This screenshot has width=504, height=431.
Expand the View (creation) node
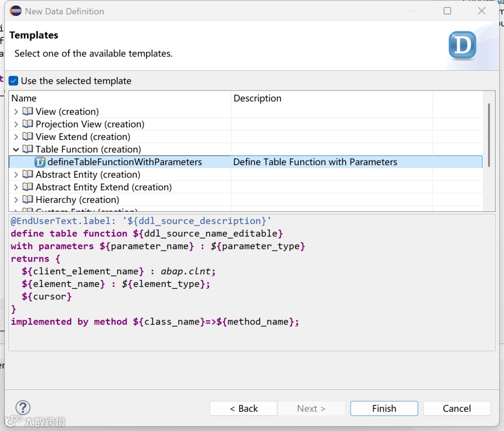pyautogui.click(x=16, y=111)
